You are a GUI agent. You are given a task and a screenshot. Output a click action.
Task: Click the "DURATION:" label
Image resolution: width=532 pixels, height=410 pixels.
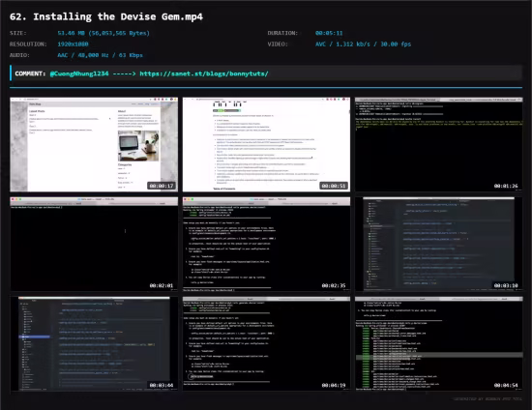(282, 33)
